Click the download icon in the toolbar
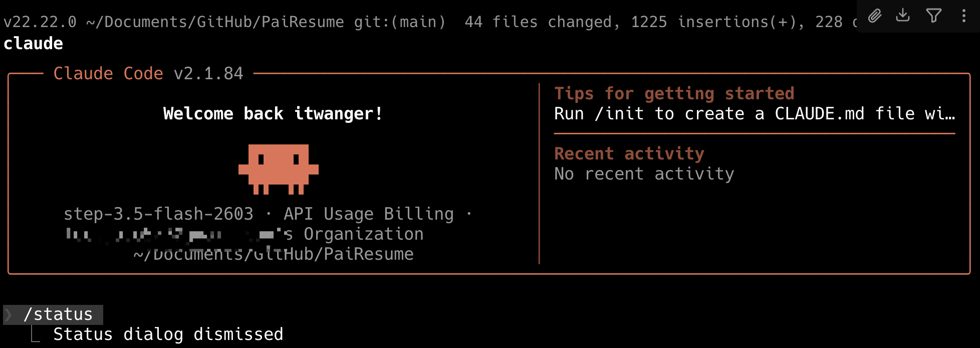Viewport: 980px width, 348px height. click(903, 16)
